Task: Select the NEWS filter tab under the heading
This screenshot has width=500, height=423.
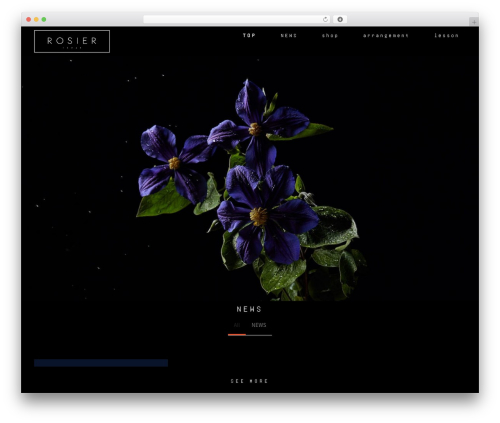Action: tap(259, 325)
